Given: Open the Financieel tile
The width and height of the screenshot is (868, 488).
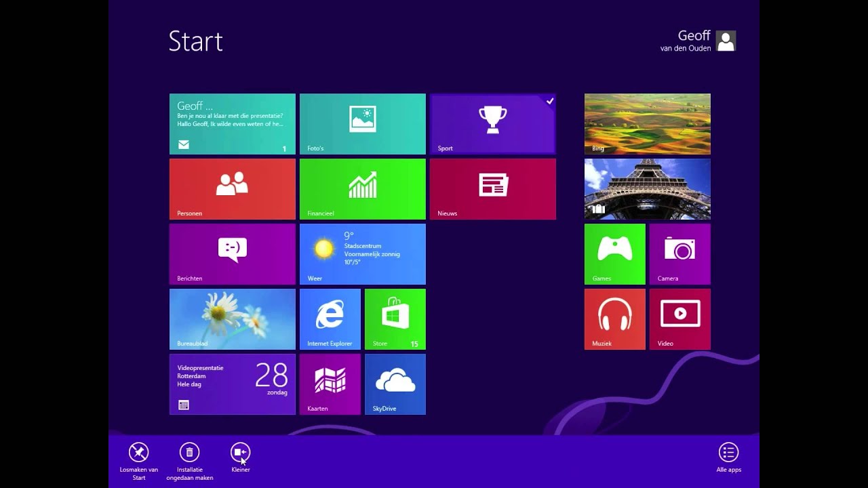Looking at the screenshot, I should pyautogui.click(x=362, y=189).
